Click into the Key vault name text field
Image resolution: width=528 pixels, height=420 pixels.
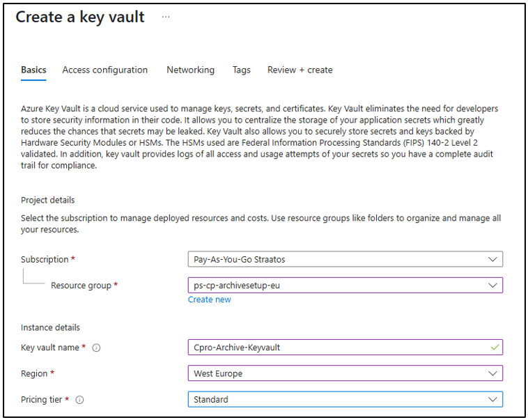[334, 347]
